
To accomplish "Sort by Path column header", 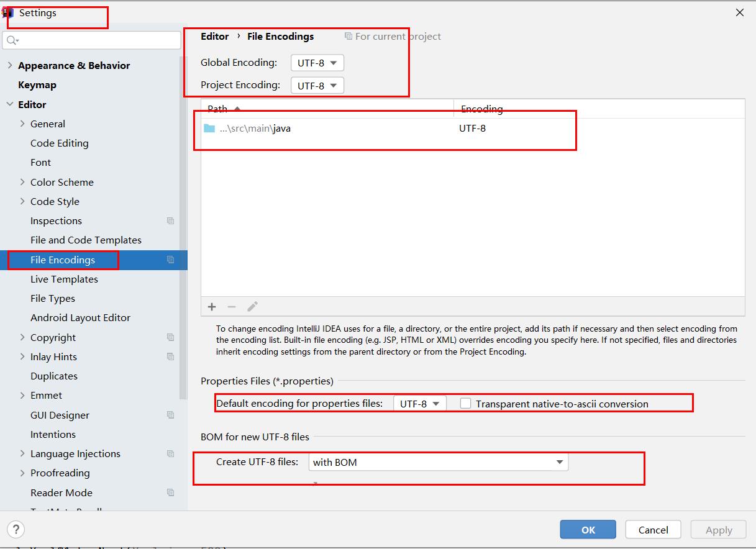I will pos(327,109).
